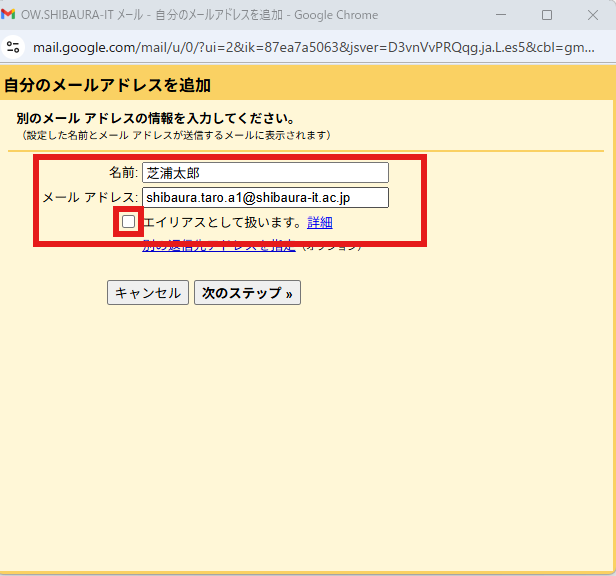This screenshot has width=616, height=576.
Task: Maximize the Chrome popup window
Action: click(546, 16)
